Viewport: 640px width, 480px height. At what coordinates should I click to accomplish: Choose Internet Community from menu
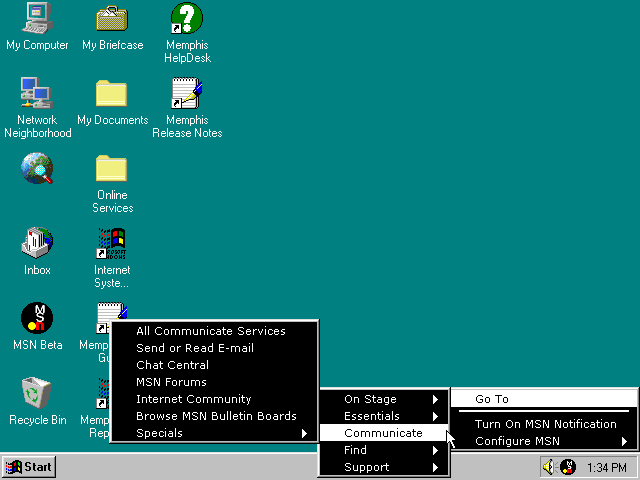pyautogui.click(x=215, y=399)
